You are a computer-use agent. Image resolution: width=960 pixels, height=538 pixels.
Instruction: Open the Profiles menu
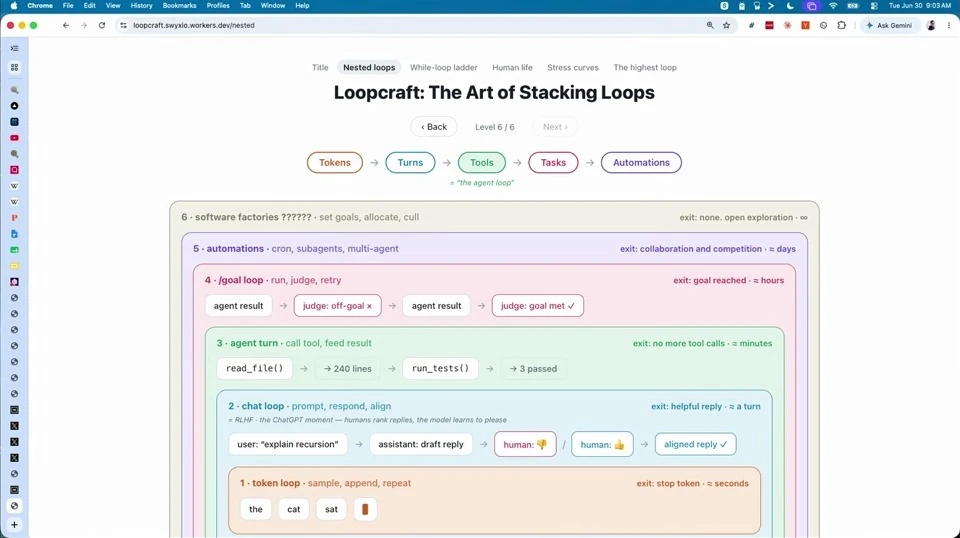(218, 6)
